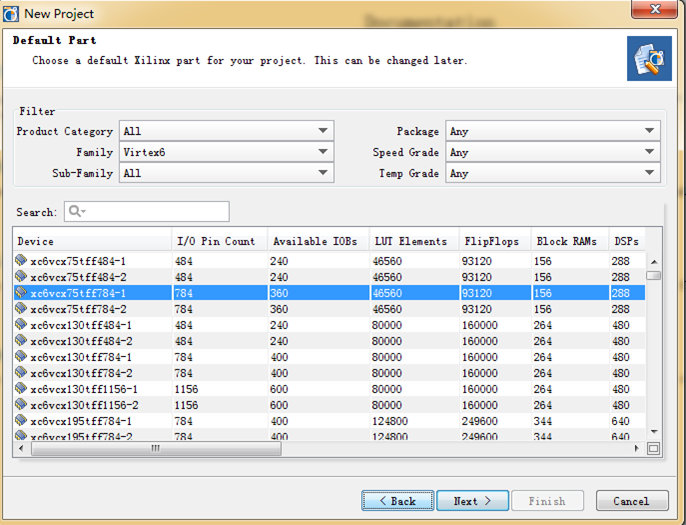
Task: Select device xc6vcx130tff484-1
Action: pos(329,325)
